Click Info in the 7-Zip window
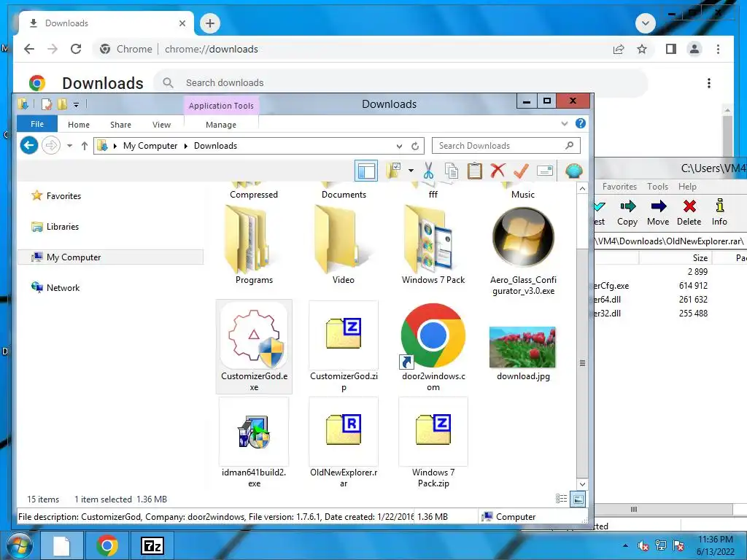This screenshot has width=747, height=560. [x=719, y=212]
